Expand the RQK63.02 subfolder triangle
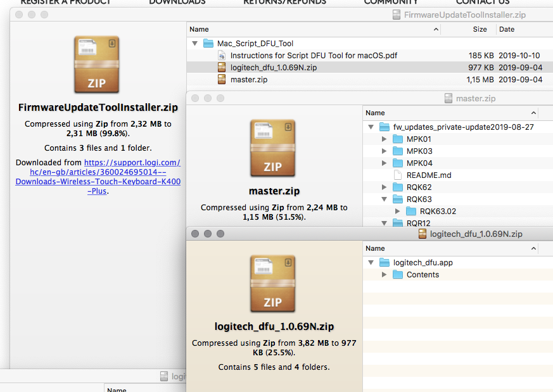The image size is (553, 392). (x=397, y=211)
